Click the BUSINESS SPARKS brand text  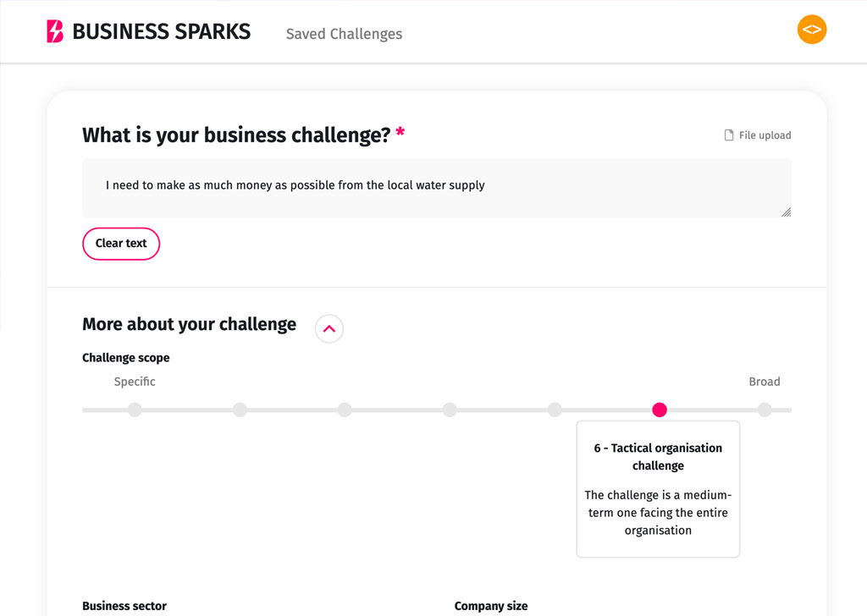pyautogui.click(x=162, y=31)
